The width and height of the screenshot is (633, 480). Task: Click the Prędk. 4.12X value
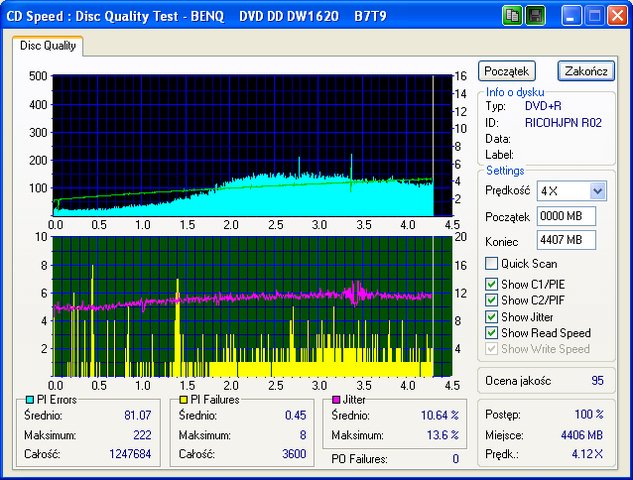pyautogui.click(x=587, y=454)
